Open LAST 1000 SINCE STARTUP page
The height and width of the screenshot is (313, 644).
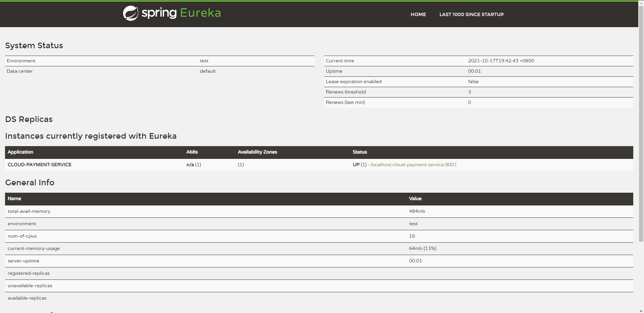point(472,14)
